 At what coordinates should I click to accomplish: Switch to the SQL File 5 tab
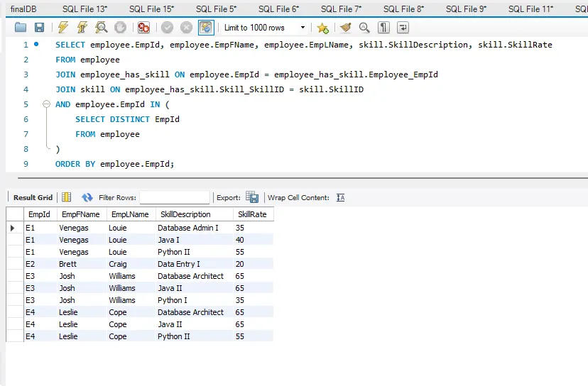pyautogui.click(x=216, y=9)
